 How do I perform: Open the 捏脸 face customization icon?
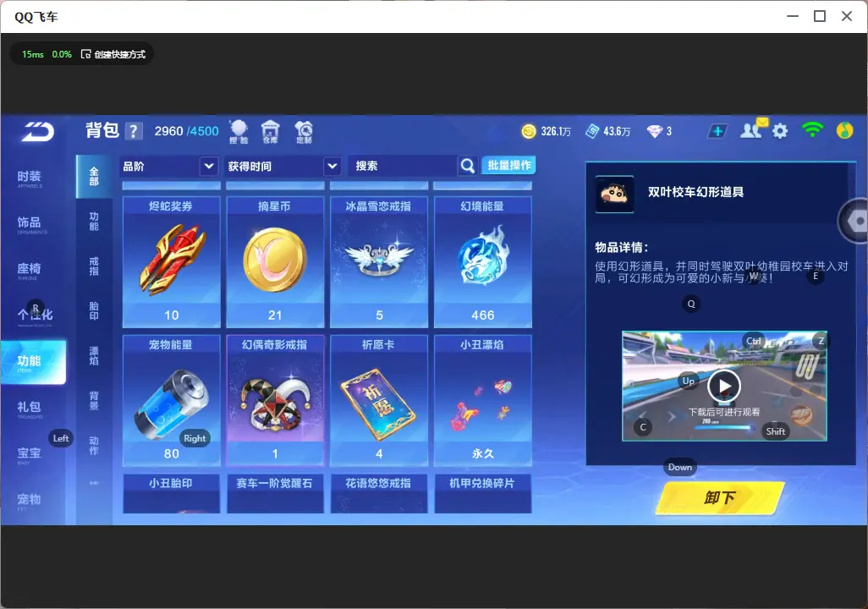[239, 132]
